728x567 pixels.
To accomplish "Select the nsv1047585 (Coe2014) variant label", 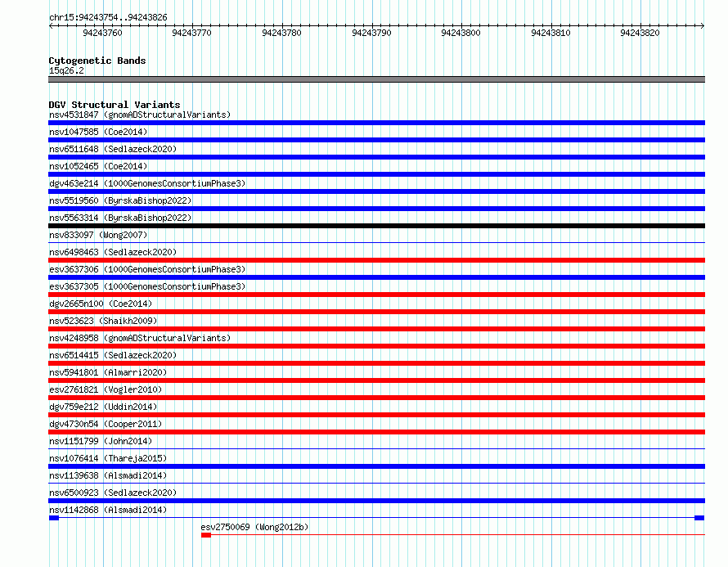I will point(98,132).
